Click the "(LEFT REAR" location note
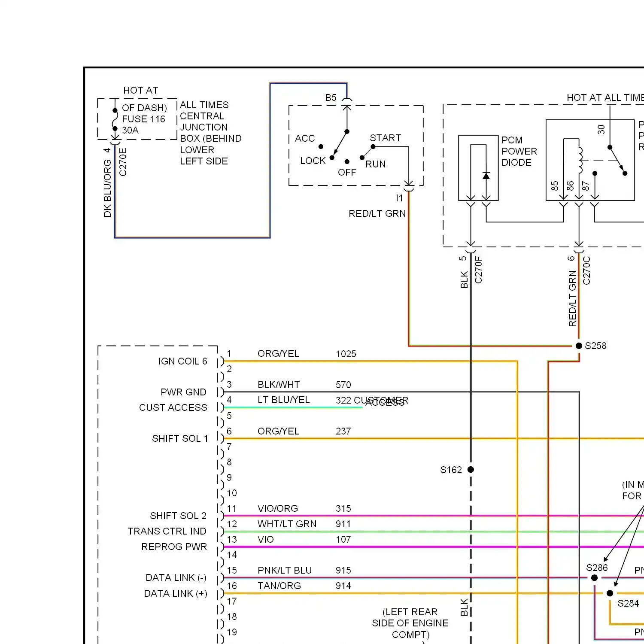Screen dimensions: 644x644 click(x=410, y=612)
